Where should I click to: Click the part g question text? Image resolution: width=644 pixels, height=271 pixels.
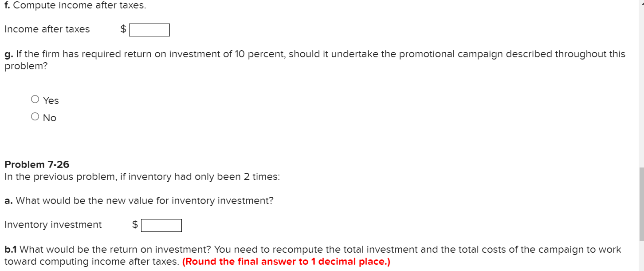click(x=310, y=54)
